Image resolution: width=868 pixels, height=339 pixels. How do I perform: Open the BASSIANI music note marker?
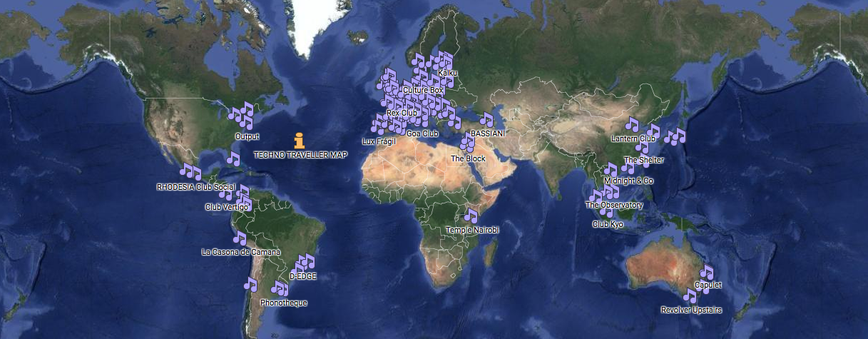tap(487, 119)
